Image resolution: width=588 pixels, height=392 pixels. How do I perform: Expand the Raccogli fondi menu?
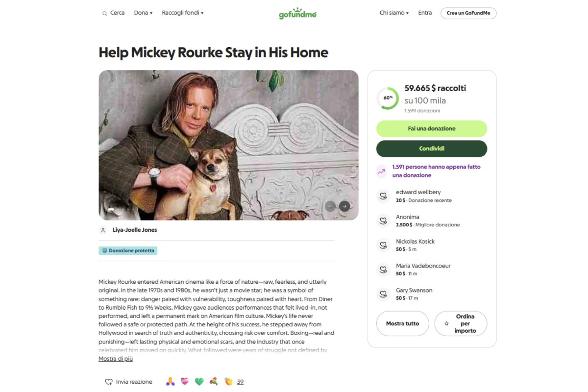pyautogui.click(x=182, y=13)
